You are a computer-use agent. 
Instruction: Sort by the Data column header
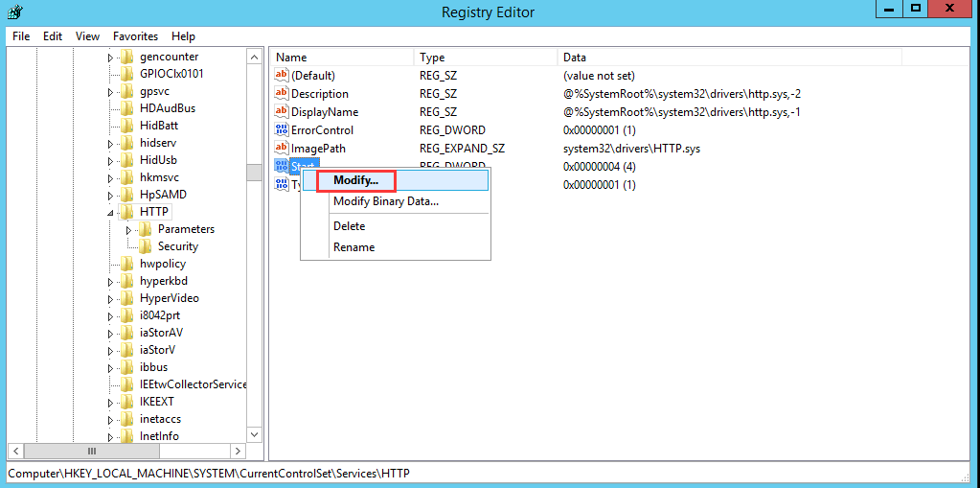(x=729, y=57)
